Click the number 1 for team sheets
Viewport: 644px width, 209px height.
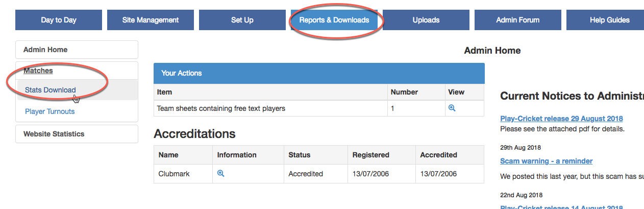tap(392, 108)
